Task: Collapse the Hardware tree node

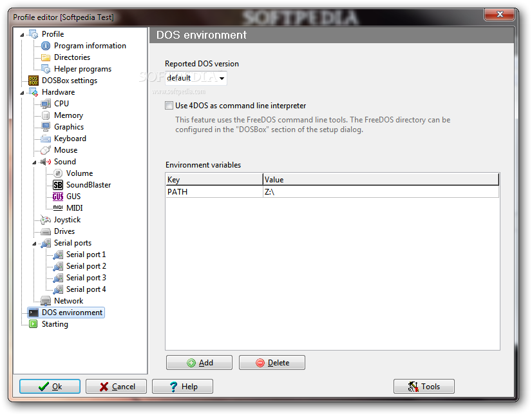Action: click(x=22, y=92)
